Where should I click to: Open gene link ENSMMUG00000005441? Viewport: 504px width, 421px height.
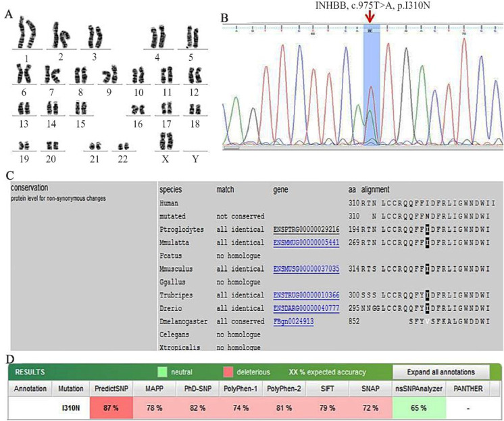(x=306, y=243)
